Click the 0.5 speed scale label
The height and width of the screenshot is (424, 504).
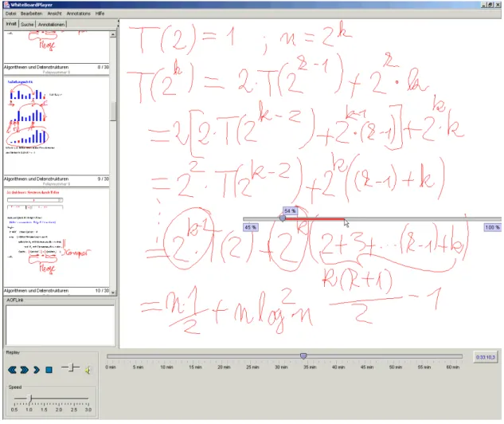coord(14,410)
